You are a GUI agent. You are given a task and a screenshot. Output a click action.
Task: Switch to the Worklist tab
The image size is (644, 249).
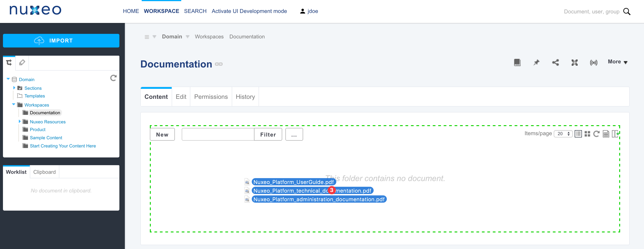[16, 172]
